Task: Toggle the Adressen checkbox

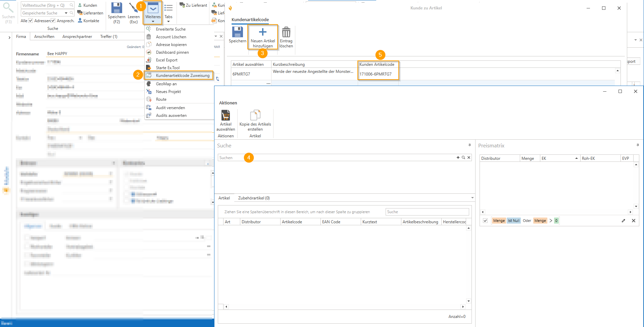Action: tap(53, 21)
